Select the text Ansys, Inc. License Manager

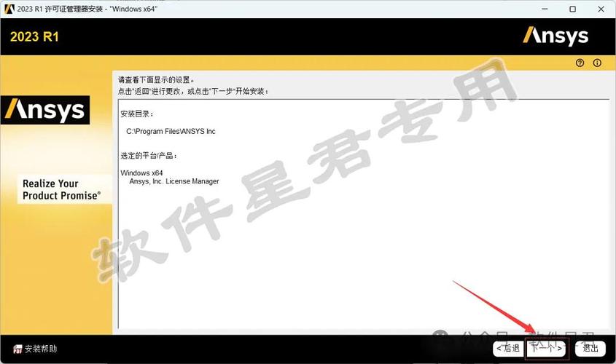click(x=174, y=181)
